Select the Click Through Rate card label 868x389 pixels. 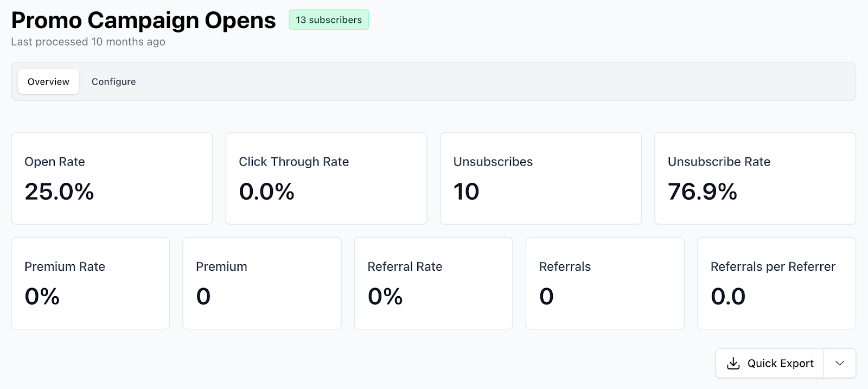coord(293,162)
